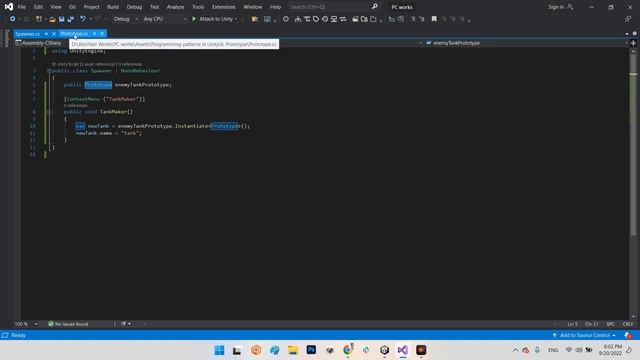Image resolution: width=640 pixels, height=360 pixels.
Task: Open the Git menu
Action: tap(72, 7)
